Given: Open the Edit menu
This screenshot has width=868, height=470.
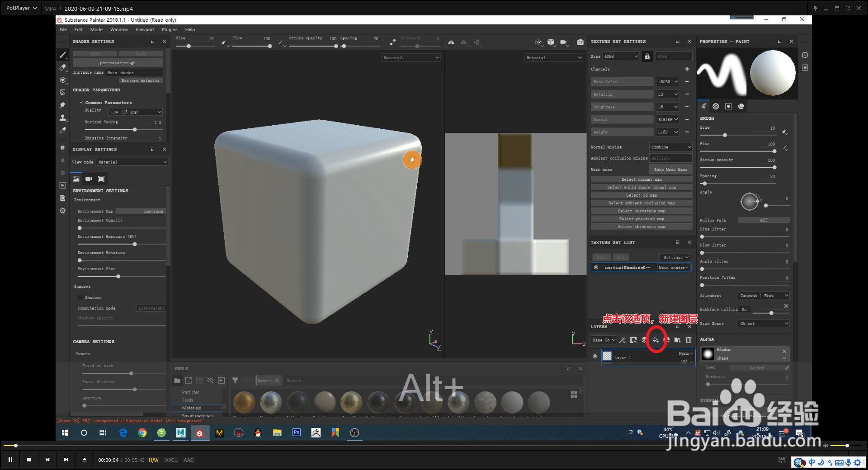Looking at the screenshot, I should coord(78,30).
